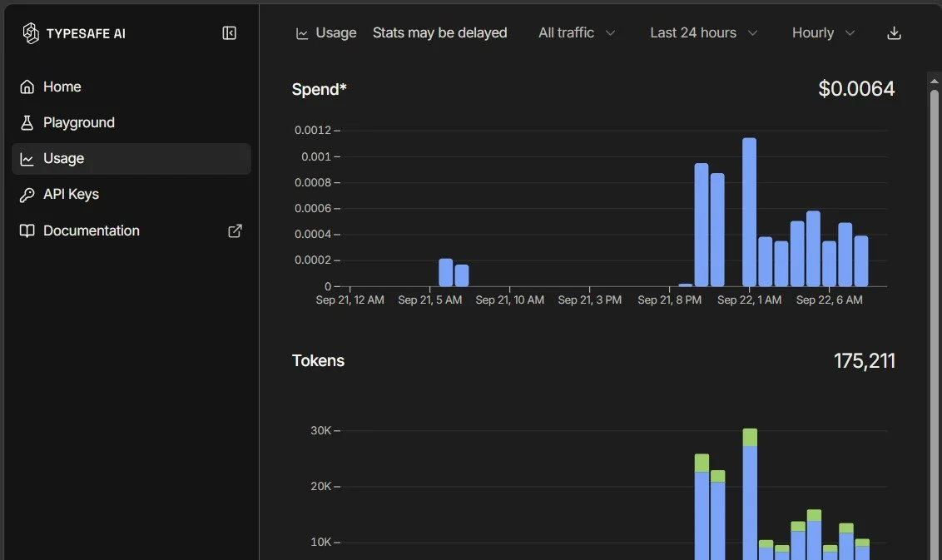
Task: Click the 'Stats may be delayed' notice
Action: pyautogui.click(x=439, y=33)
